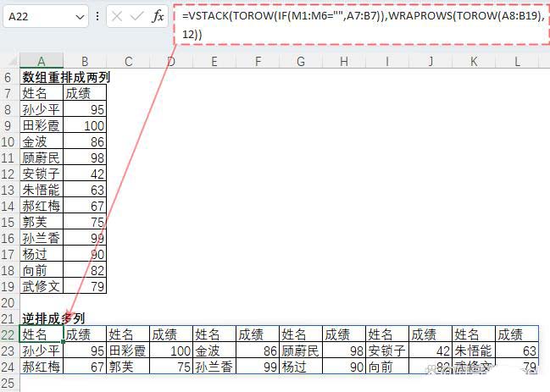
Task: Select the 成绩 header cell in B7
Action: coord(85,93)
